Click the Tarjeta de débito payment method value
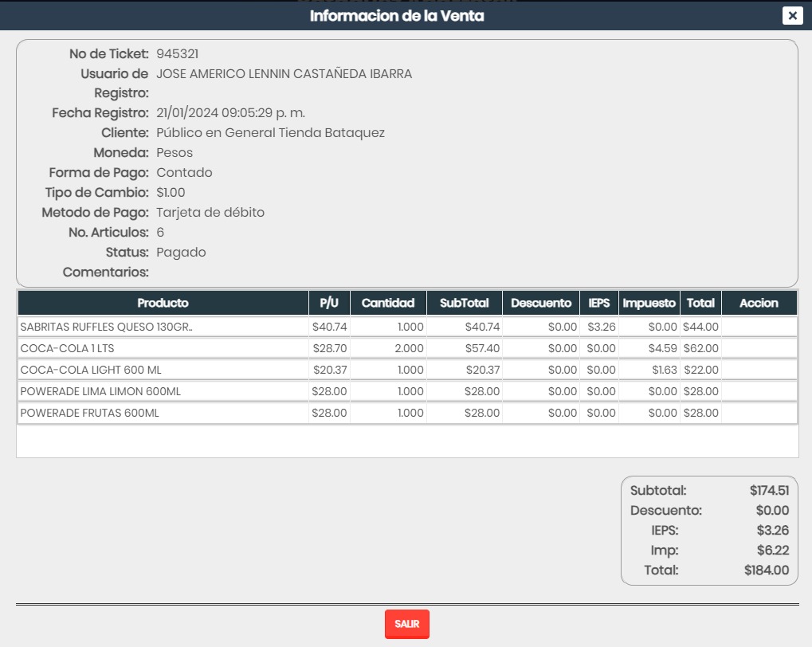812x647 pixels. (210, 213)
